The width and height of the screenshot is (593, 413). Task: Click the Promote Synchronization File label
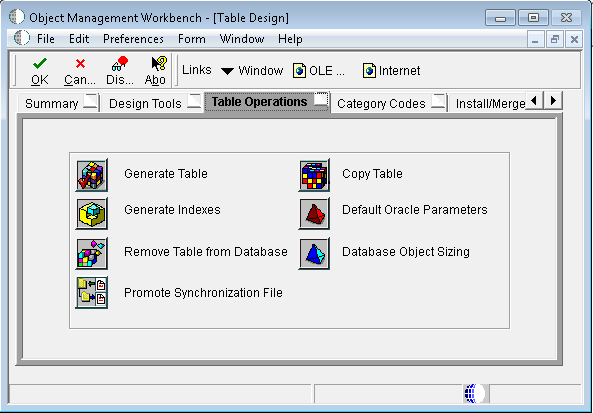[203, 293]
